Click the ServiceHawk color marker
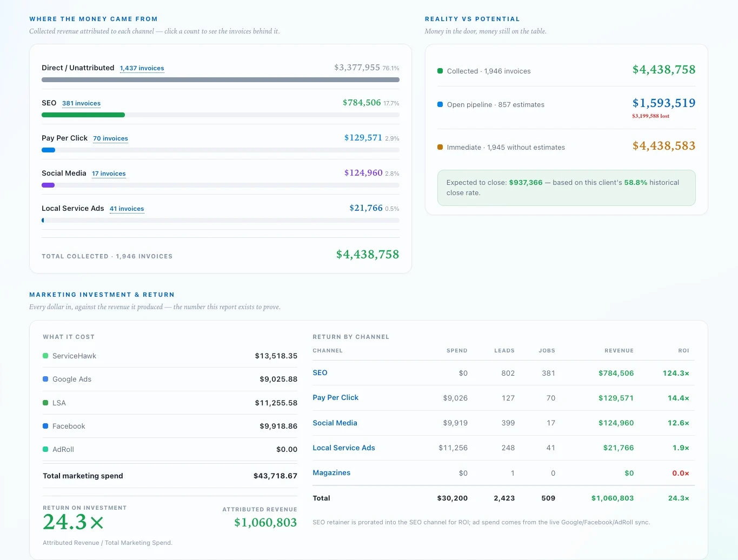The image size is (738, 560). (45, 356)
